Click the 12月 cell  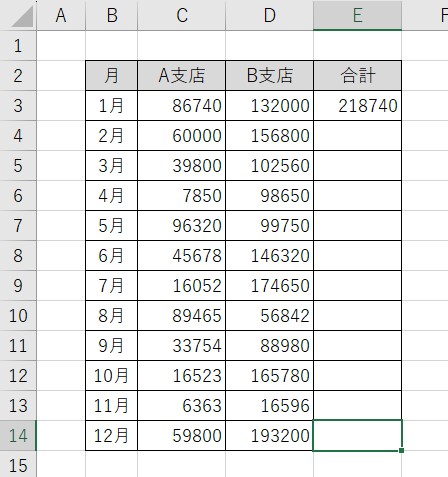[112, 436]
